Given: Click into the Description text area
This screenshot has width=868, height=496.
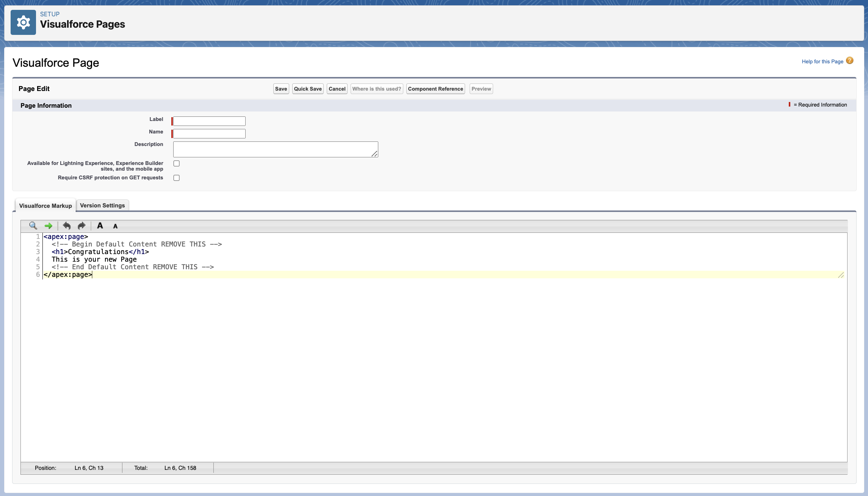Looking at the screenshot, I should (276, 149).
